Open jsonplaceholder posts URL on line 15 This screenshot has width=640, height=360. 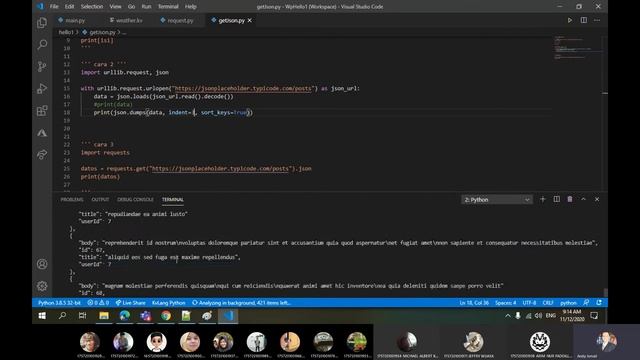pyautogui.click(x=243, y=88)
